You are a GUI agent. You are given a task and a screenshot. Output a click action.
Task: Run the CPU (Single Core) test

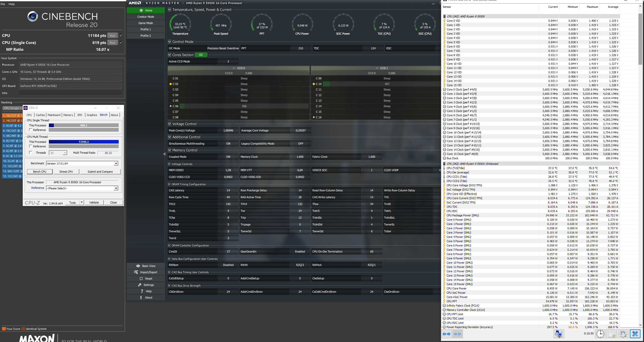[x=113, y=43]
